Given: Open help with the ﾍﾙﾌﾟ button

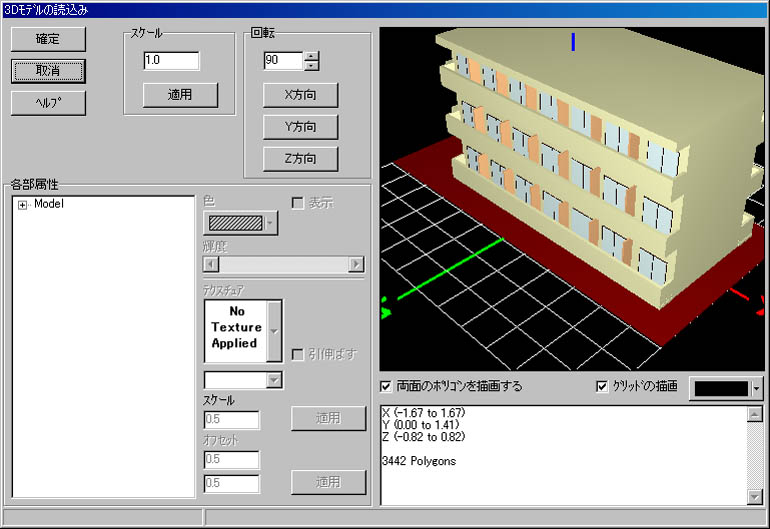Looking at the screenshot, I should [x=48, y=103].
